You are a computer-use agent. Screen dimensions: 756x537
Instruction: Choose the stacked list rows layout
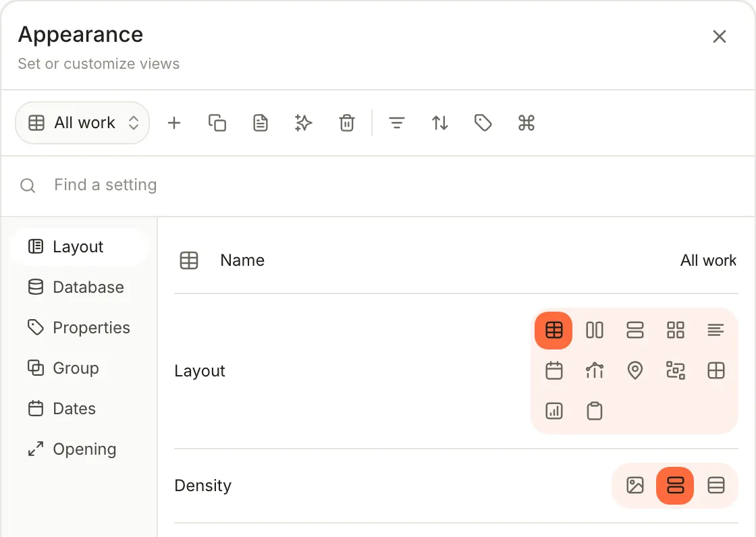tap(635, 330)
